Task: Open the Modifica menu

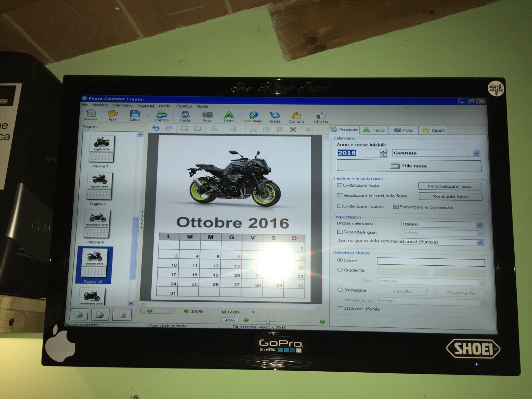Action: 100,105
